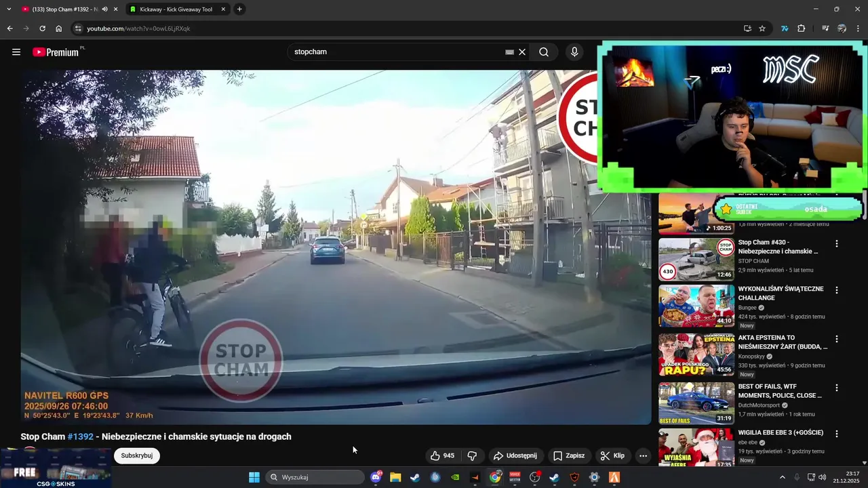
Task: Open options menu for Stop Cham #430
Action: [837, 244]
